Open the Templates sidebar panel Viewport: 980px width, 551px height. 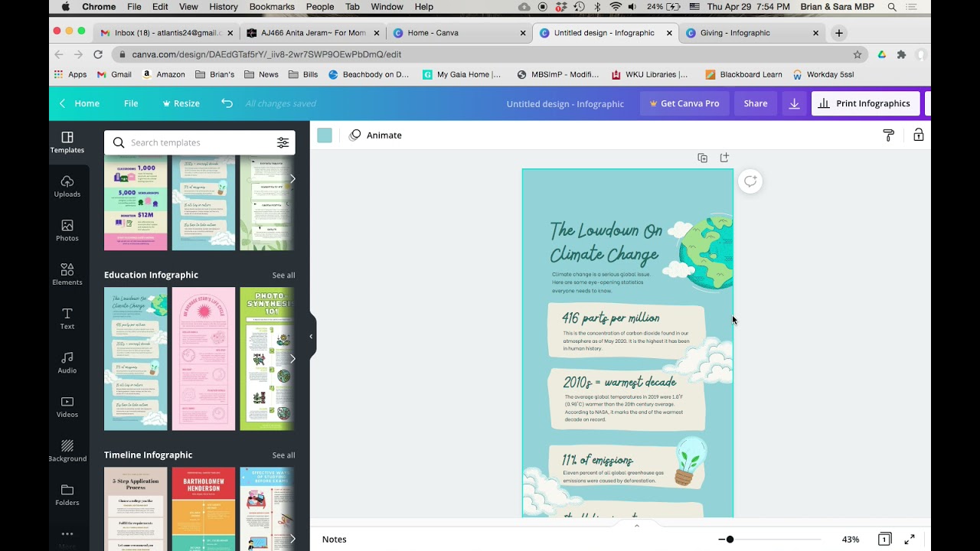click(67, 142)
